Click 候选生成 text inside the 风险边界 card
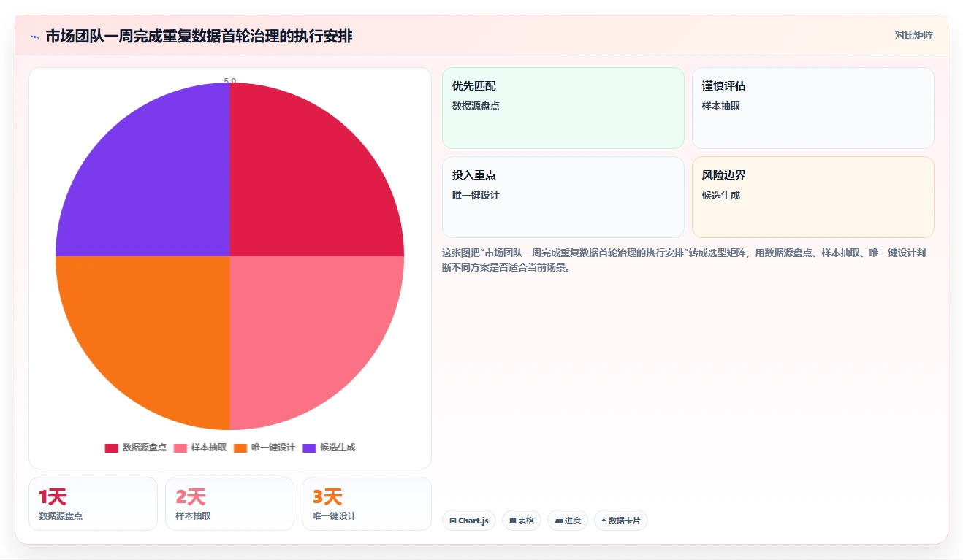963x560 pixels. pos(721,195)
